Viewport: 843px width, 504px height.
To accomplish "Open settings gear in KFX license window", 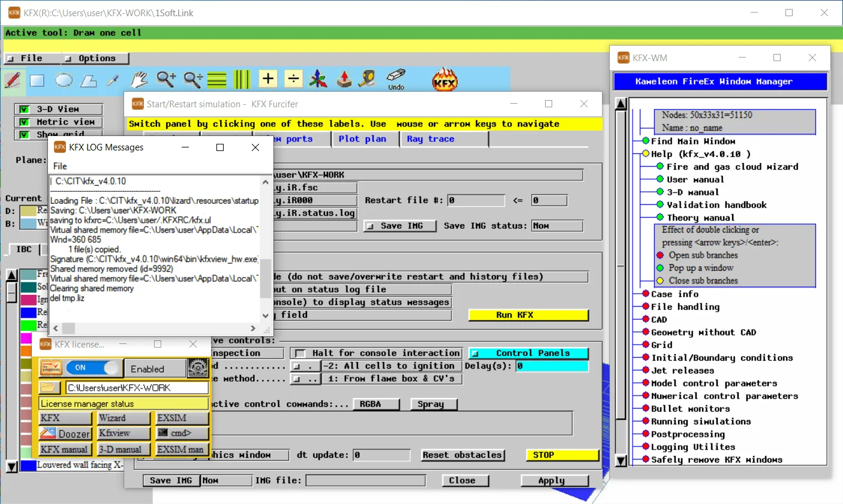I will [198, 368].
